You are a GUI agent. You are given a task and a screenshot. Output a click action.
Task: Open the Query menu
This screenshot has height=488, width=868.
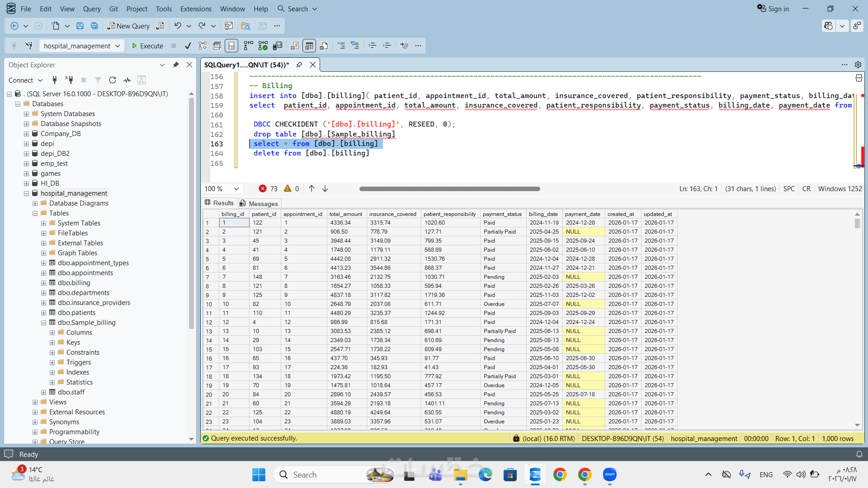pyautogui.click(x=92, y=9)
